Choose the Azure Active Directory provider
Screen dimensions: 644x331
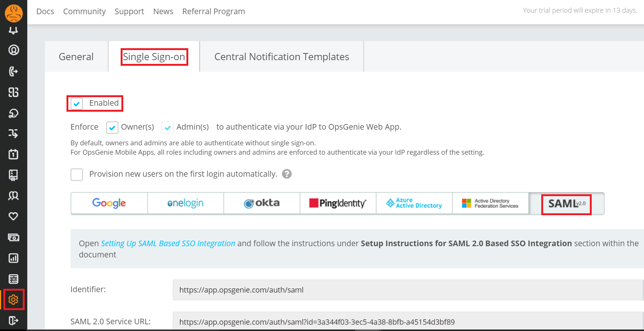tap(414, 203)
